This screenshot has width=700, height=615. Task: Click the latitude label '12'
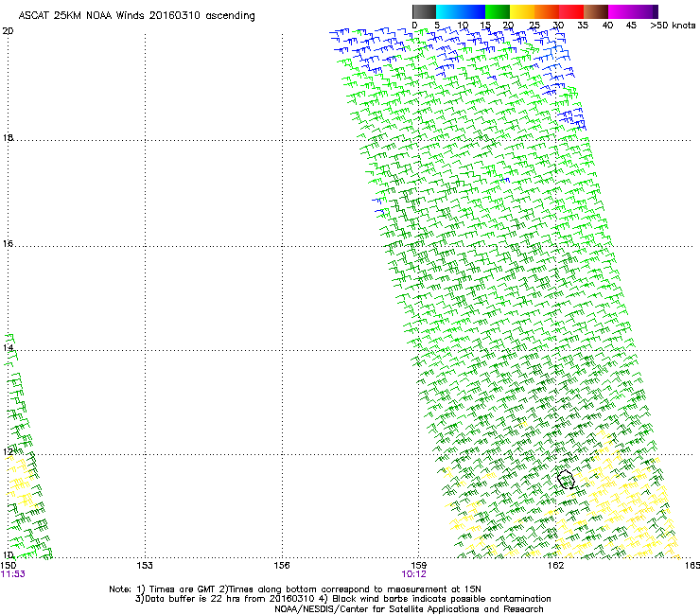coord(8,452)
